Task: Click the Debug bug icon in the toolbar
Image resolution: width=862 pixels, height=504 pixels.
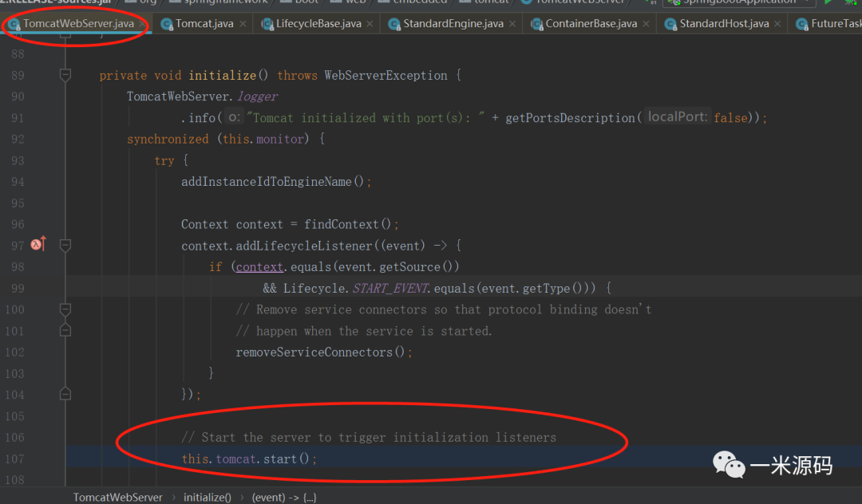Action: 851,2
